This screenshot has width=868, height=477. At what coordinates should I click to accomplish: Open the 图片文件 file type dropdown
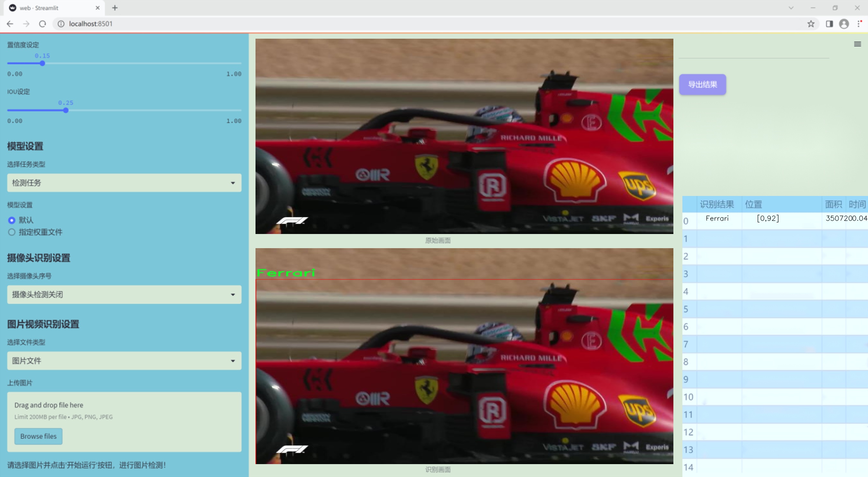124,361
